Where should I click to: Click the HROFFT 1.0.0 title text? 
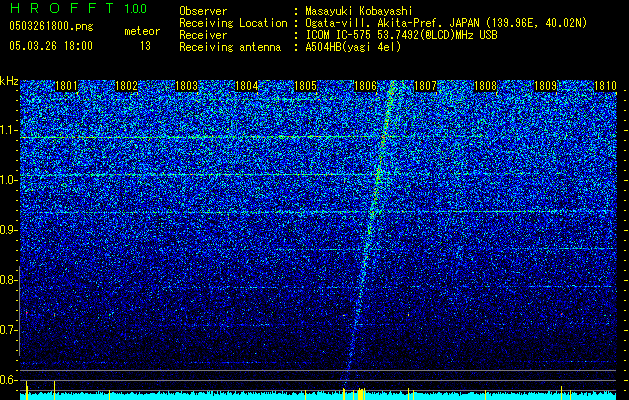point(78,8)
